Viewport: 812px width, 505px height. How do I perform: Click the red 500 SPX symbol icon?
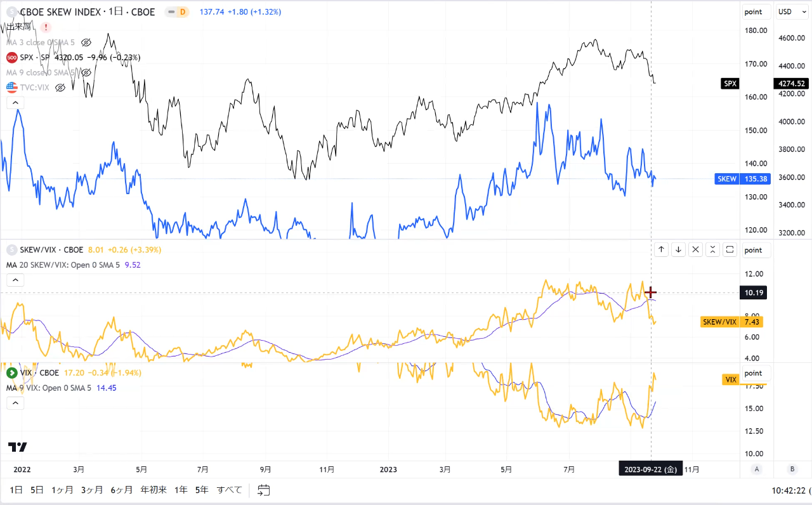(11, 58)
